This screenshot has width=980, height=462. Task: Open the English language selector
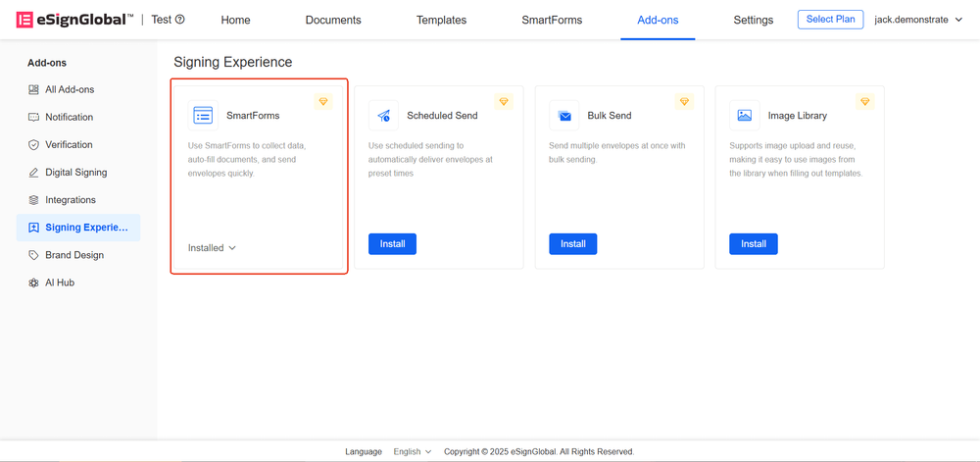point(412,452)
